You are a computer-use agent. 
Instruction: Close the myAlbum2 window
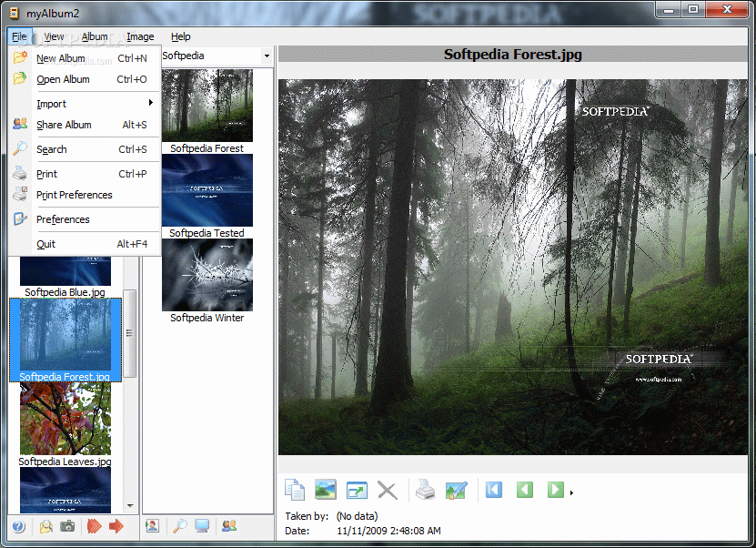click(728, 10)
